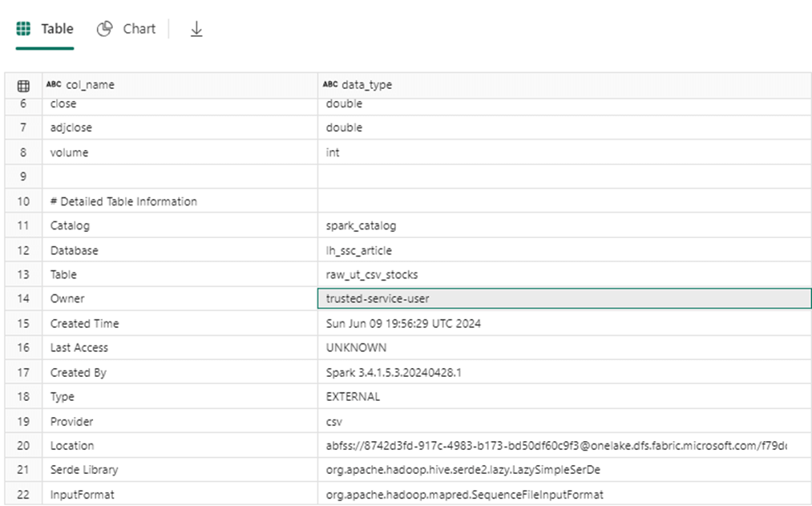Screen dimensions: 812x506
Task: Click the table grid icon in header corner
Action: pyautogui.click(x=24, y=85)
